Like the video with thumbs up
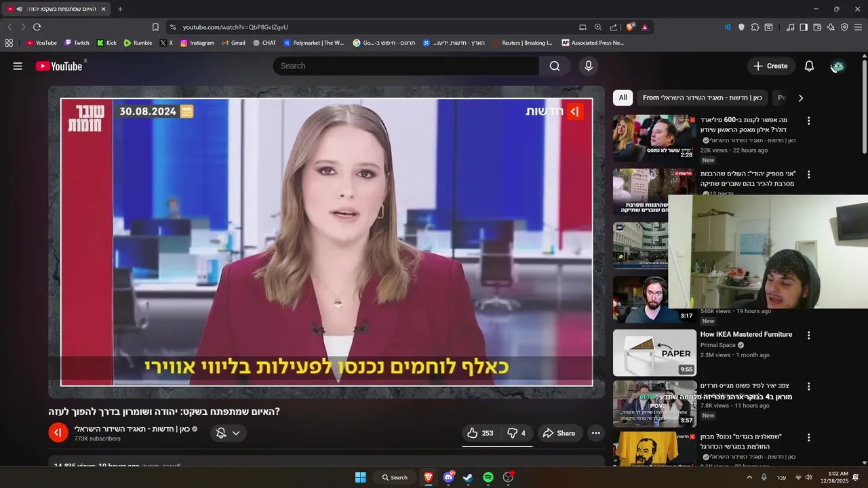 (x=480, y=433)
